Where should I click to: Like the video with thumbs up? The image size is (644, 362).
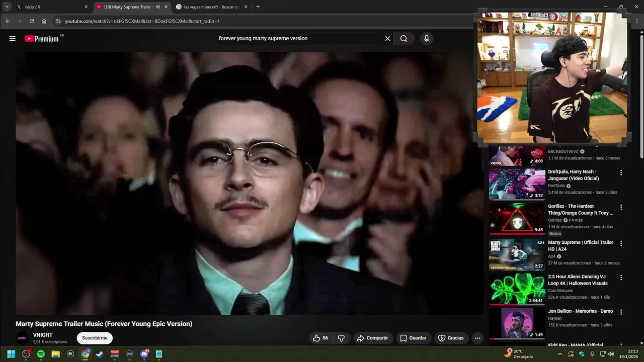click(320, 338)
